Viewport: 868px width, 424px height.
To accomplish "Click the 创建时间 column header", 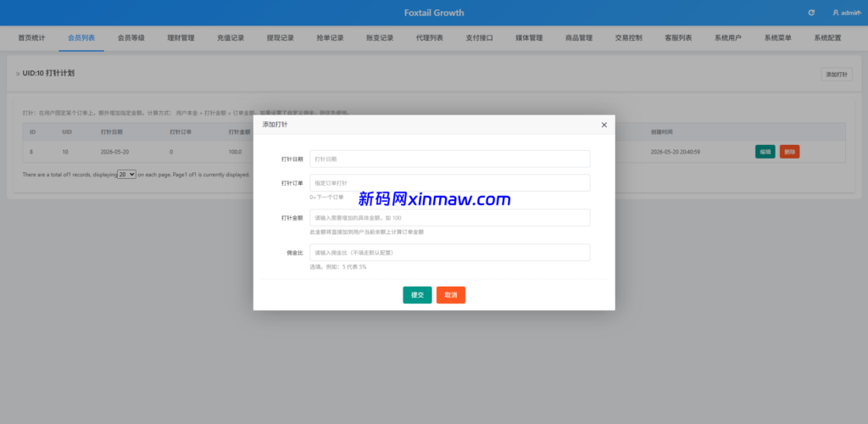I will coord(661,132).
